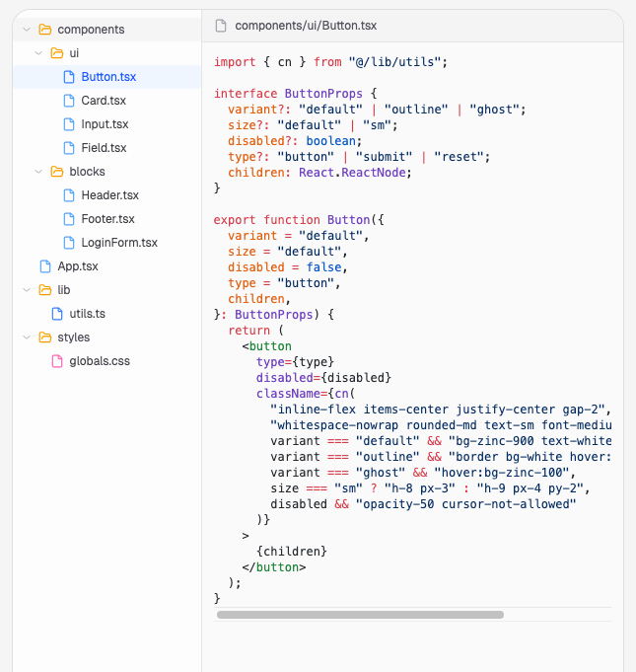The width and height of the screenshot is (636, 672).
Task: Collapse the styles folder chevron
Action: pyautogui.click(x=27, y=337)
